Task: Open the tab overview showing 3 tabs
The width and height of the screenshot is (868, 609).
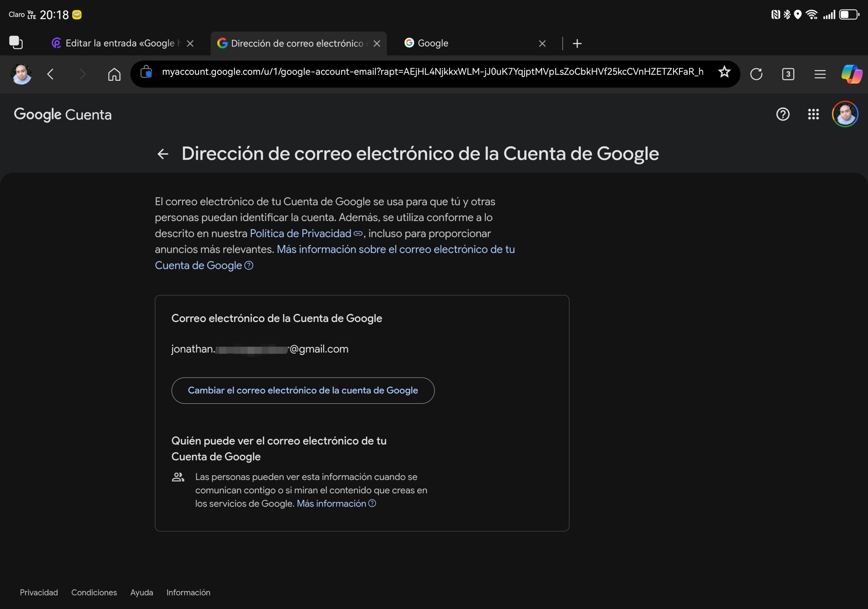Action: [788, 74]
